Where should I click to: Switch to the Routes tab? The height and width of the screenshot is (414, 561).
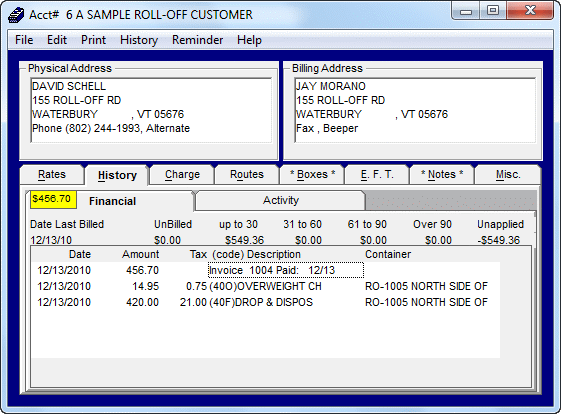tap(247, 175)
